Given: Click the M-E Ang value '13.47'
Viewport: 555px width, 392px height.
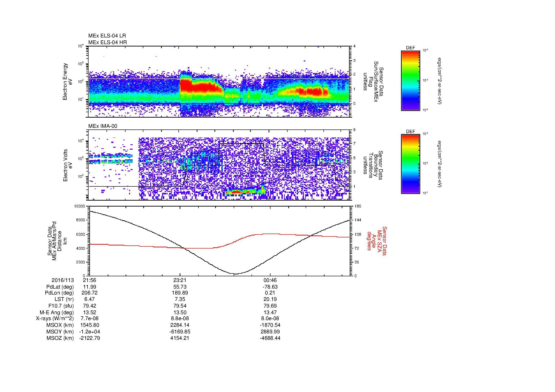Looking at the screenshot, I should coord(270,313).
